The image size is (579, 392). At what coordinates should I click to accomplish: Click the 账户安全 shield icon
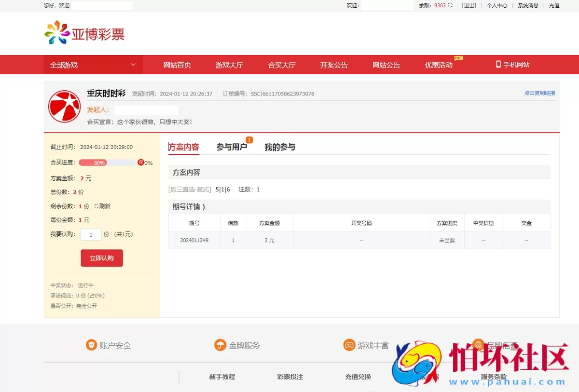pyautogui.click(x=91, y=345)
